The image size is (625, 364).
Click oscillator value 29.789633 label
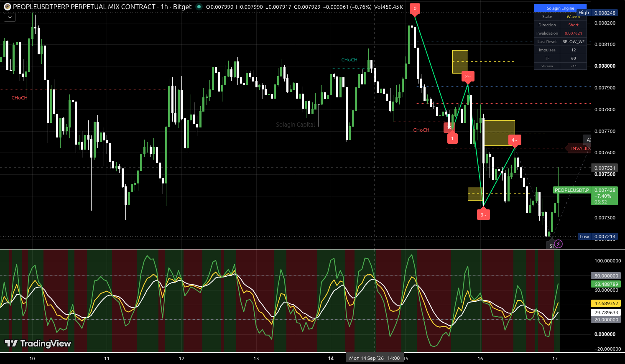coord(606,313)
